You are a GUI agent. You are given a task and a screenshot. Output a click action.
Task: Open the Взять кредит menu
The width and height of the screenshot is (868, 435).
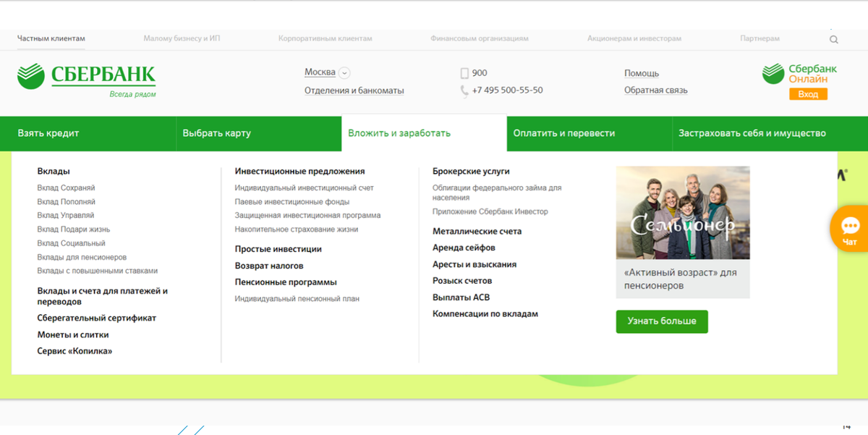coord(88,133)
